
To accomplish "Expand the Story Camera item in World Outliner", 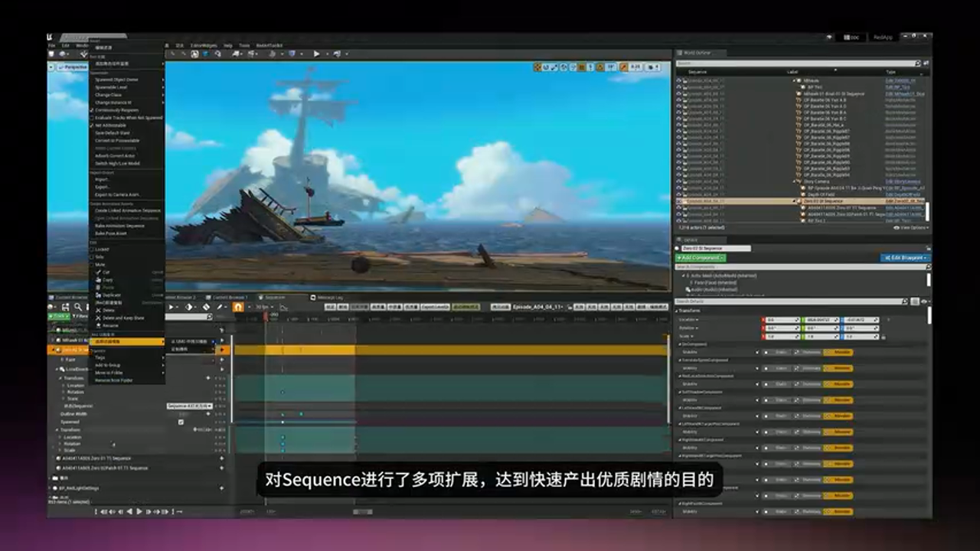I will click(794, 181).
